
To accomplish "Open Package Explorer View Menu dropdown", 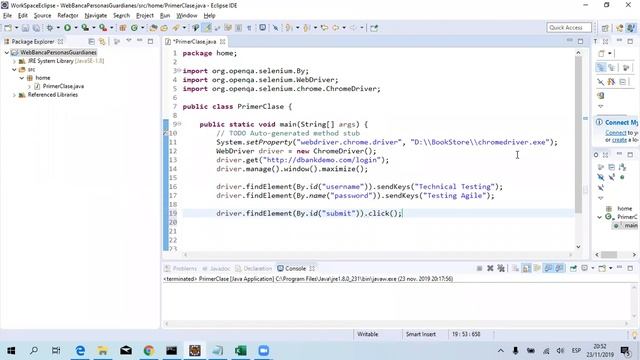I will click(129, 41).
